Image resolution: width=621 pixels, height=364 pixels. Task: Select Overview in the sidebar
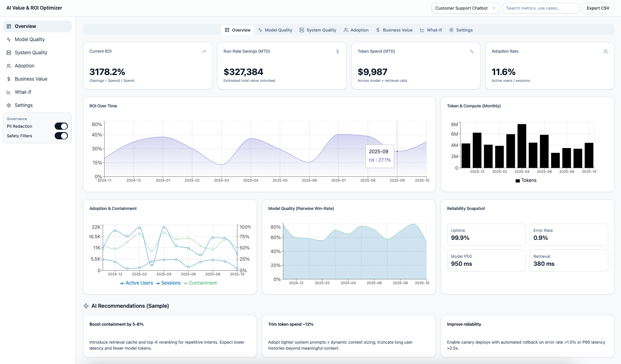[x=25, y=26]
